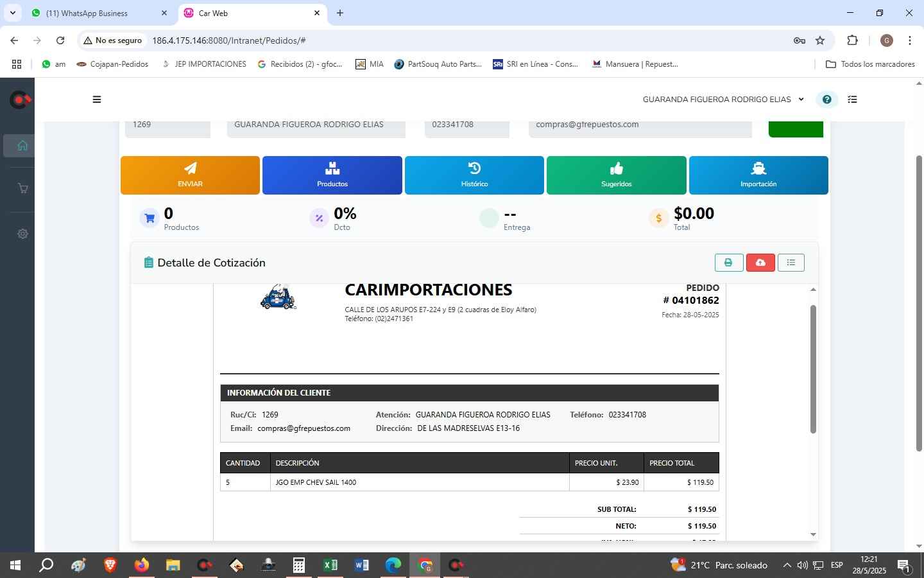Viewport: 924px width, 578px height.
Task: Open Excel from the Windows taskbar
Action: (330, 565)
